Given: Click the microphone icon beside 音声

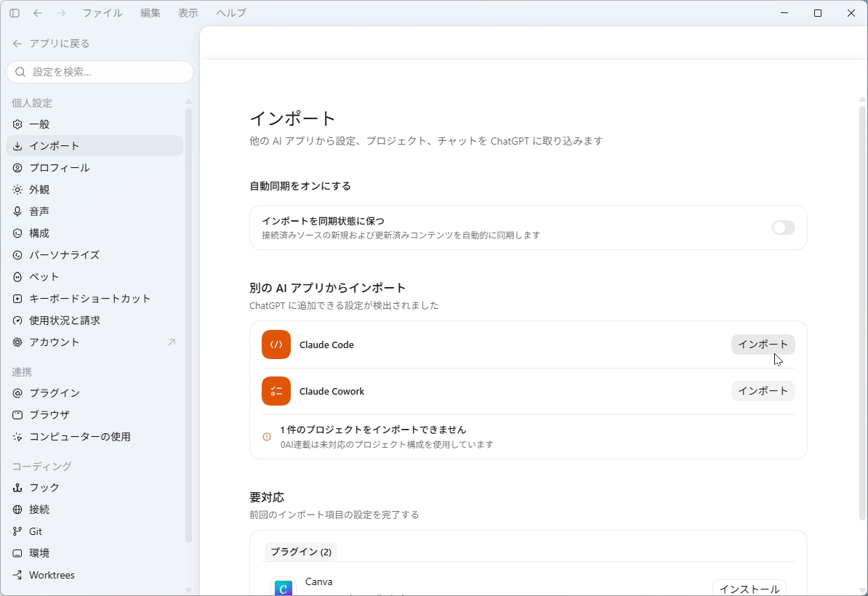Looking at the screenshot, I should (17, 212).
